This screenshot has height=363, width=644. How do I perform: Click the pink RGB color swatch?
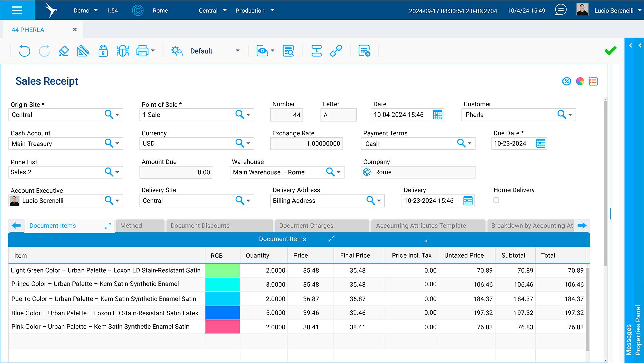(222, 327)
